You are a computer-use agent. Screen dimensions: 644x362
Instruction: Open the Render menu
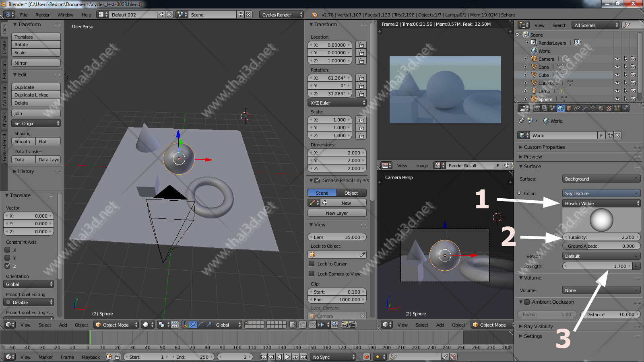42,15
